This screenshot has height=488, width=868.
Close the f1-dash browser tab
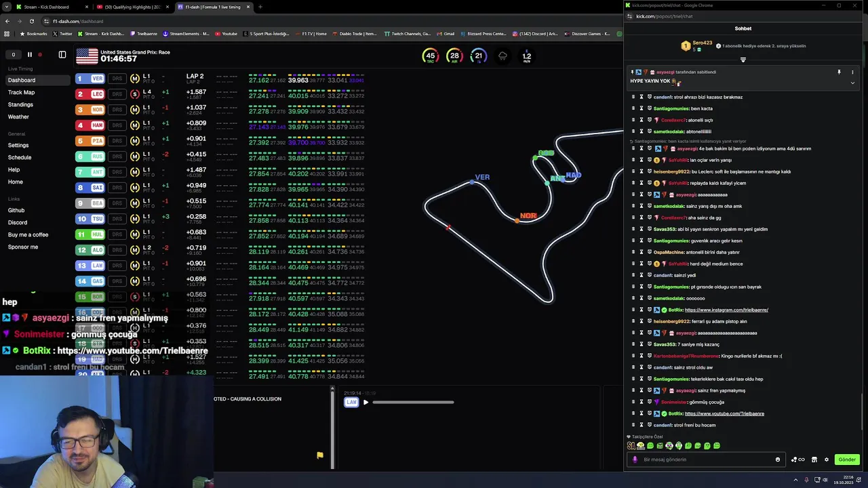(248, 7)
